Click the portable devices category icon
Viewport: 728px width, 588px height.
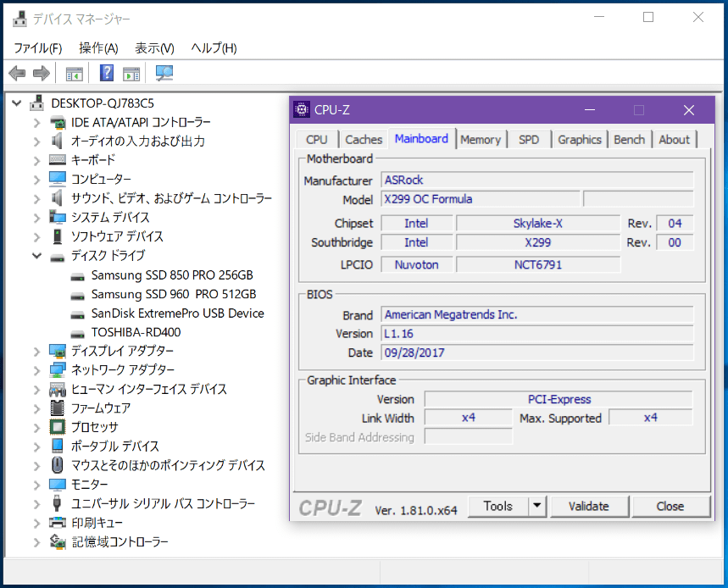[57, 446]
